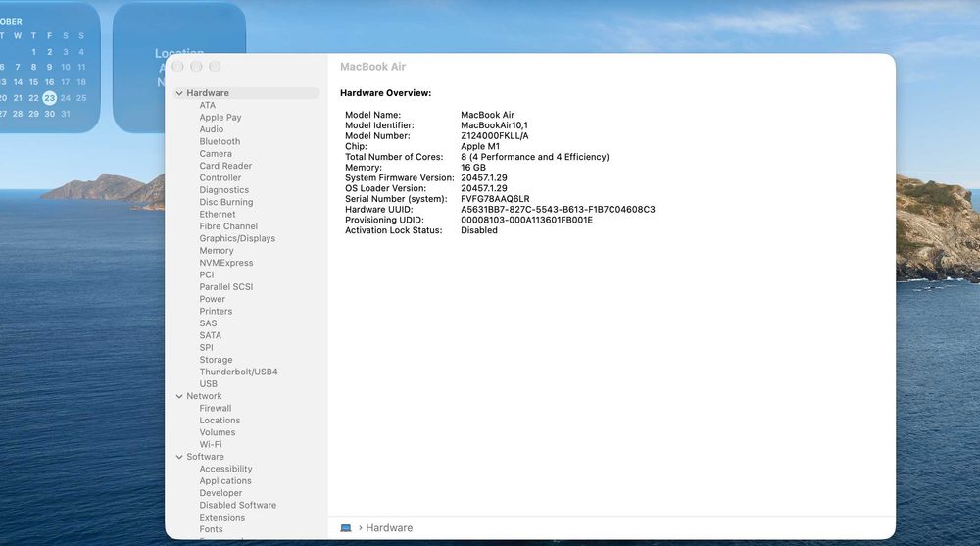Click the Memory value 16 GB
980x546 pixels.
[473, 168]
